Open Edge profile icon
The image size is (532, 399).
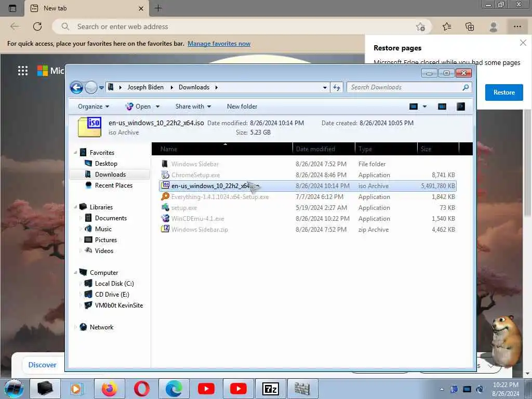(494, 26)
